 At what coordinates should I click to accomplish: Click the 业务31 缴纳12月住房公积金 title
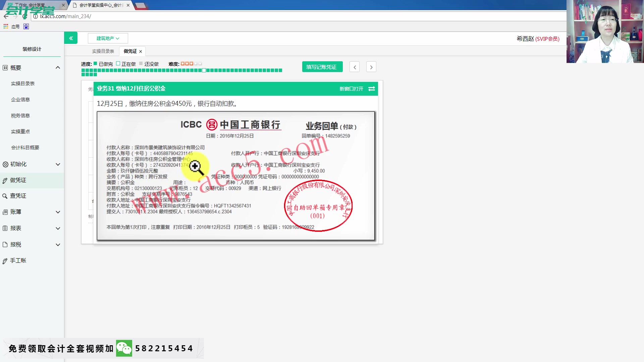click(131, 88)
